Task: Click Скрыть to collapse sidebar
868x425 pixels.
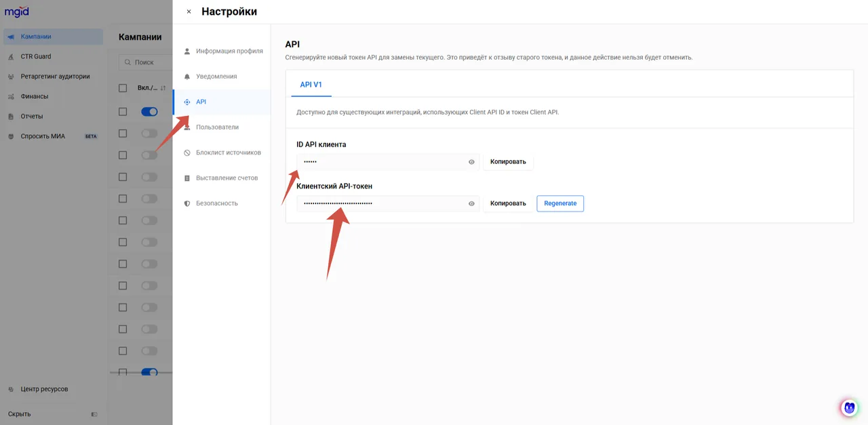Action: (x=19, y=414)
